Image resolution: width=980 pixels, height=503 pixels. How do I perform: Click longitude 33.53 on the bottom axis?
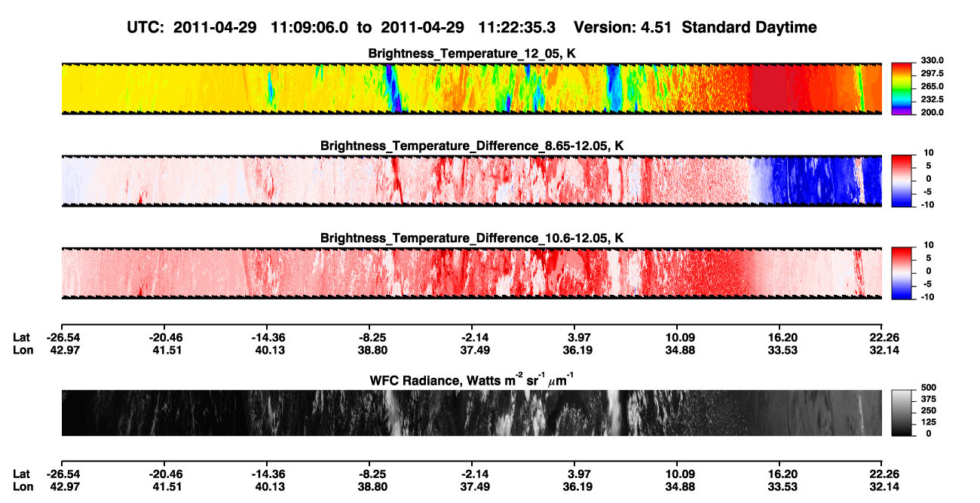pyautogui.click(x=782, y=486)
